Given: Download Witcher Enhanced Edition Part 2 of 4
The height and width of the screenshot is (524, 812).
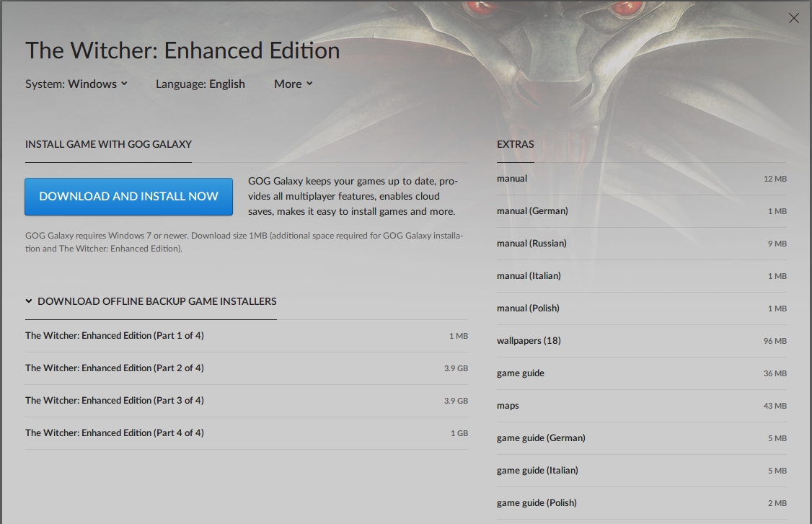Looking at the screenshot, I should point(247,368).
